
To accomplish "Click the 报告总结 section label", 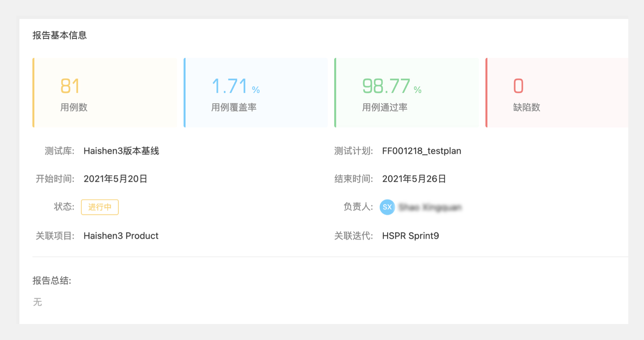I will pos(52,281).
